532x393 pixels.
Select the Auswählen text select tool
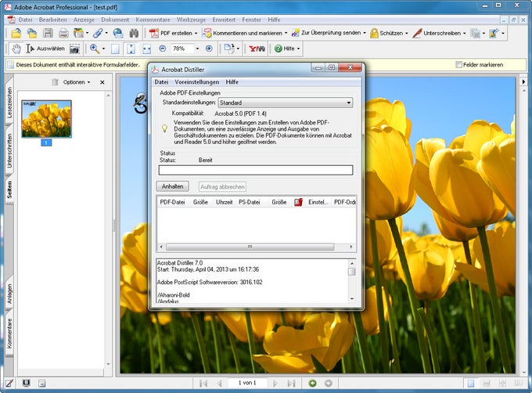45,49
